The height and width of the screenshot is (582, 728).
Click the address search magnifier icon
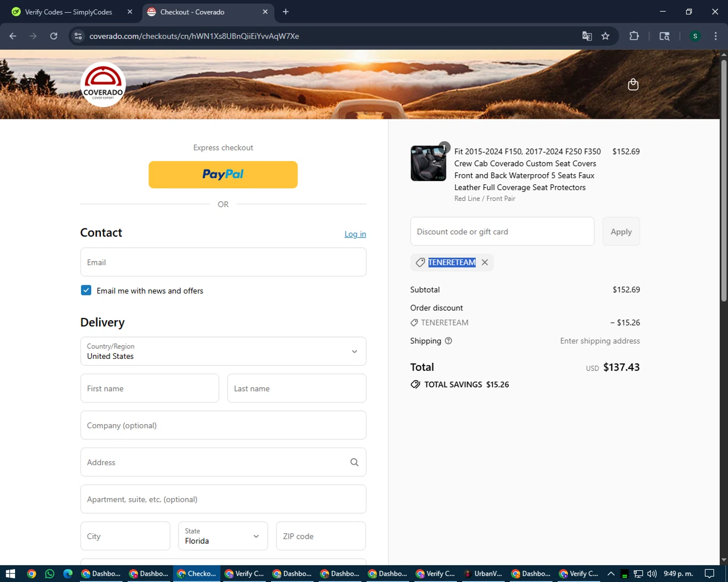(354, 462)
